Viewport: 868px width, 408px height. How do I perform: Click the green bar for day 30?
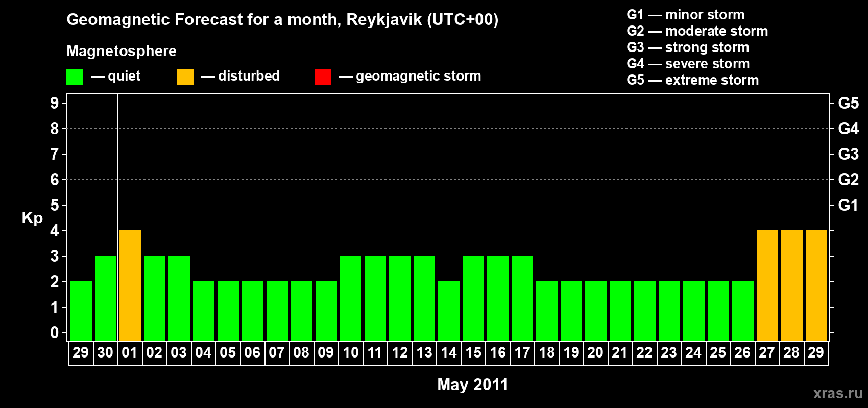click(x=106, y=298)
